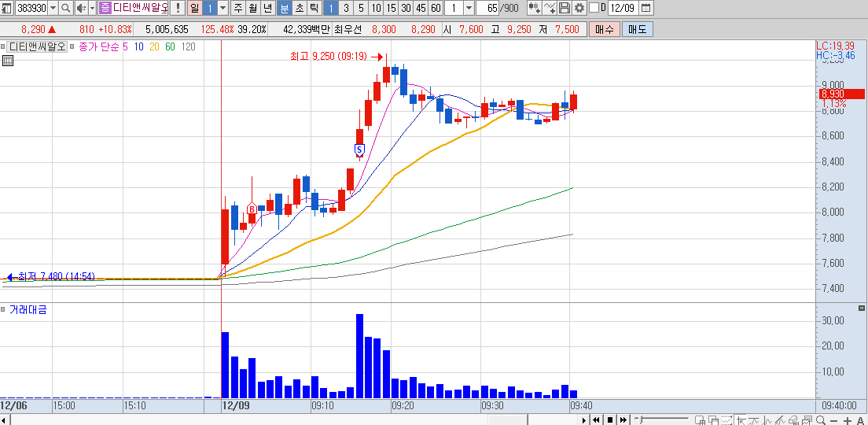
Task: Select the 30-minute interval tab
Action: tap(406, 8)
